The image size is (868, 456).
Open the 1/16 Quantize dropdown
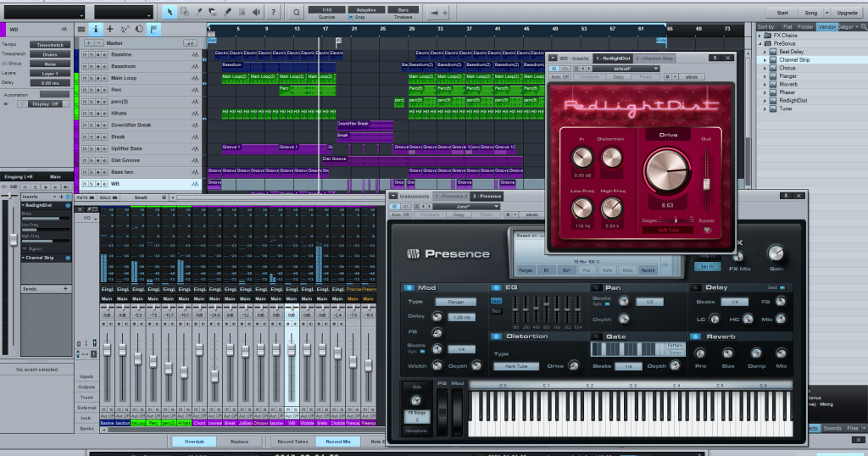tap(326, 10)
